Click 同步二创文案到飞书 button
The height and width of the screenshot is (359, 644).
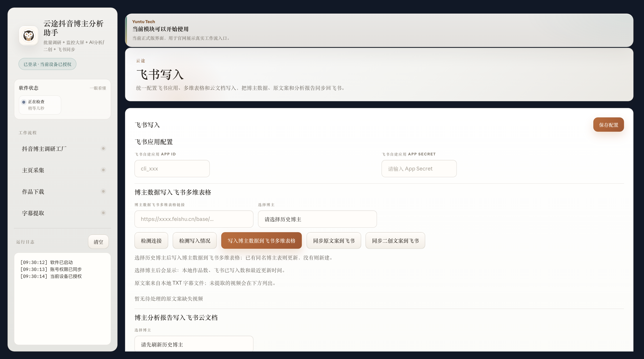tap(395, 241)
